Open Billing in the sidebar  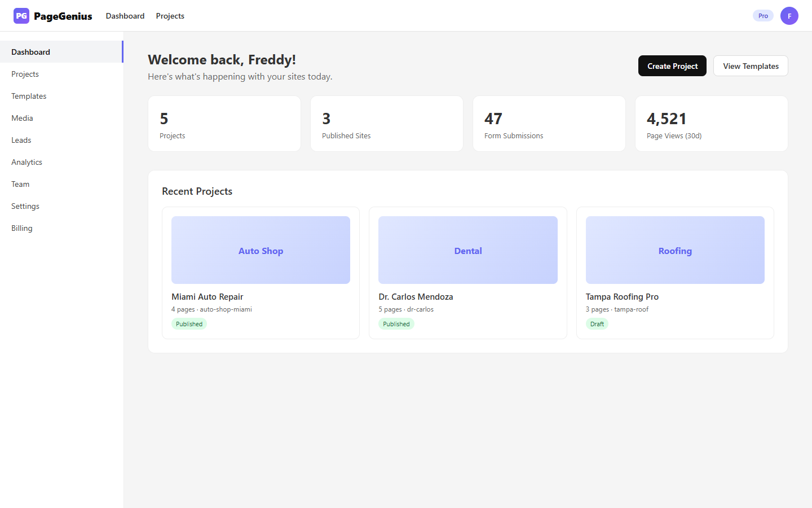coord(61,228)
